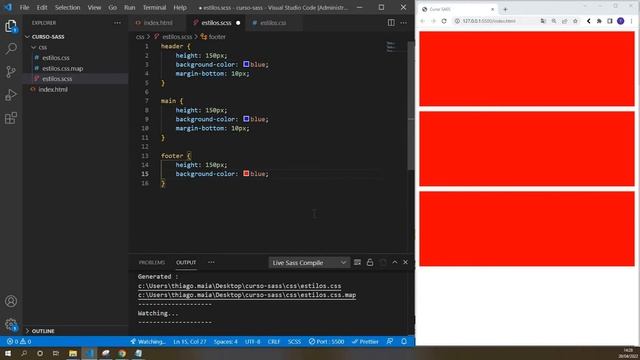Collapse the css folder
640x360 pixels.
coord(42,47)
